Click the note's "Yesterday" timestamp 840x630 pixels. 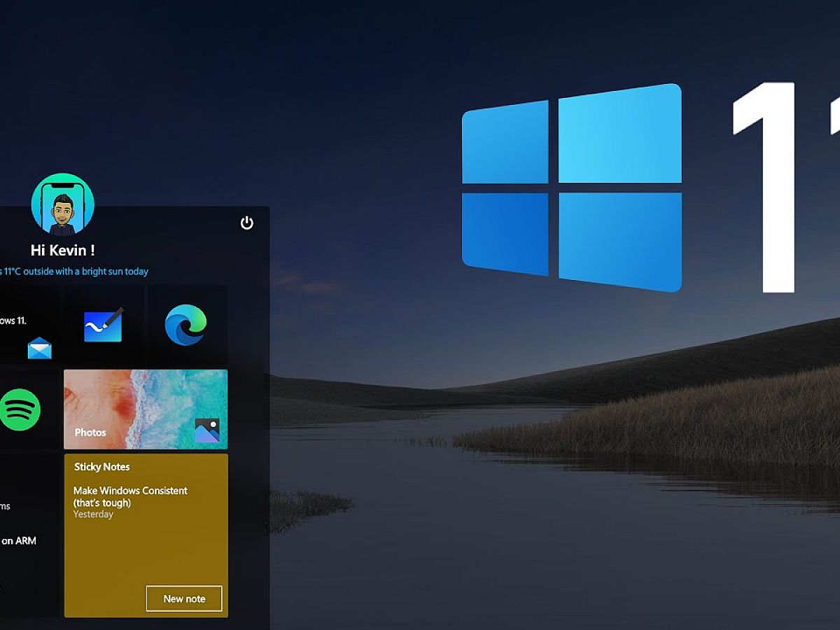click(x=93, y=514)
